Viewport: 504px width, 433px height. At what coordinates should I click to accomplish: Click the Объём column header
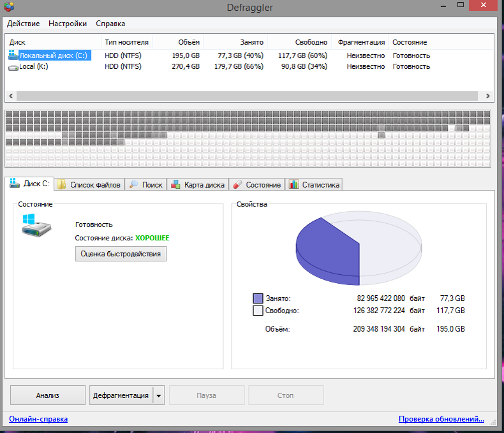(x=178, y=42)
